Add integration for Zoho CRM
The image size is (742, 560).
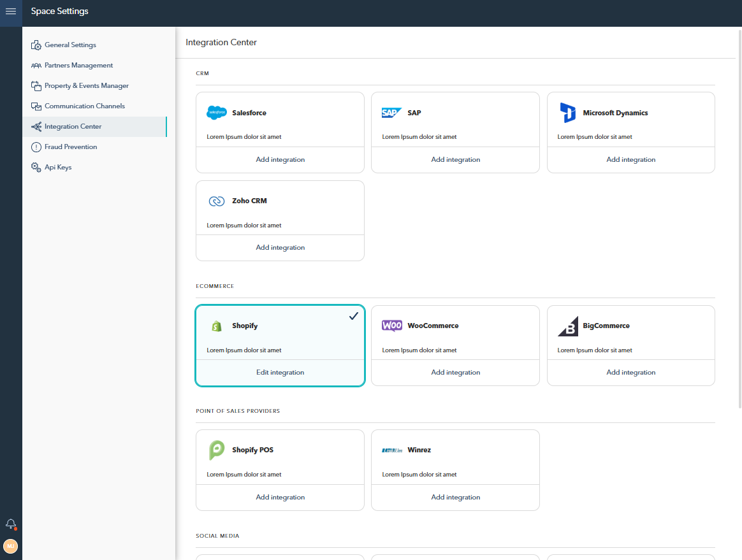coord(280,248)
